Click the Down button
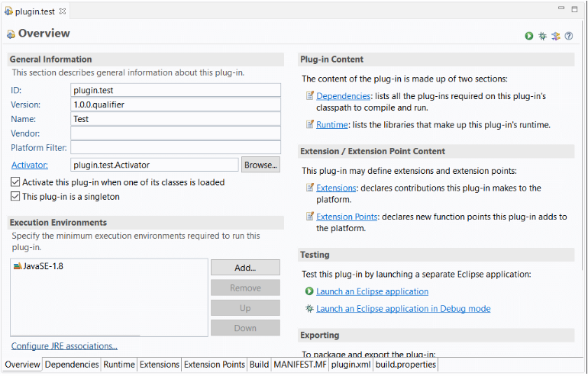The width and height of the screenshot is (588, 376). click(245, 328)
